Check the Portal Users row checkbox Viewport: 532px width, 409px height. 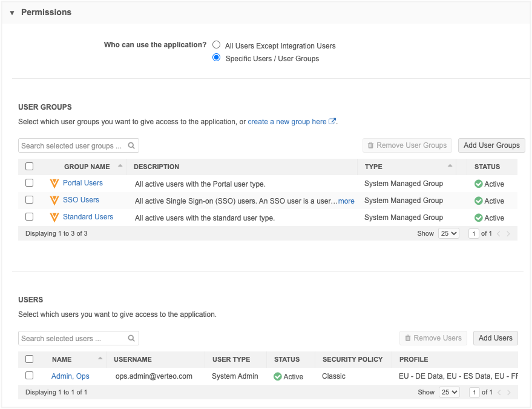point(29,183)
